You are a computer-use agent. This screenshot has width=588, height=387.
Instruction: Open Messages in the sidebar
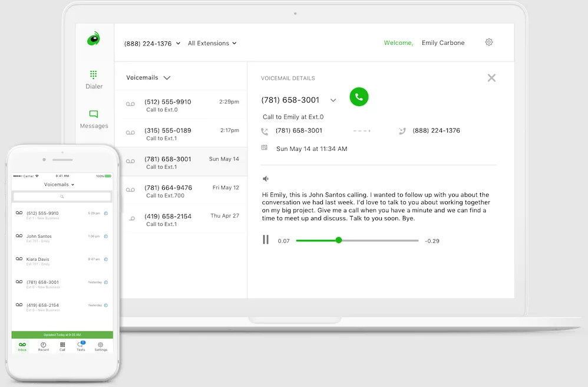pyautogui.click(x=94, y=119)
